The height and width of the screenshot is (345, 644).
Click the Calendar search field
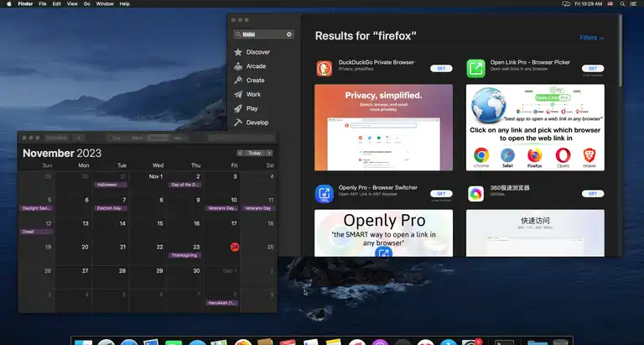tap(241, 139)
